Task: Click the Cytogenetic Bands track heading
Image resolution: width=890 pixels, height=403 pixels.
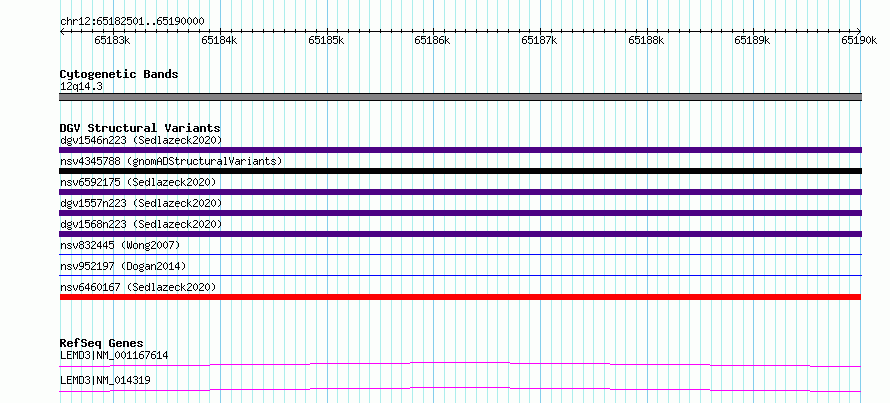Action: [119, 74]
